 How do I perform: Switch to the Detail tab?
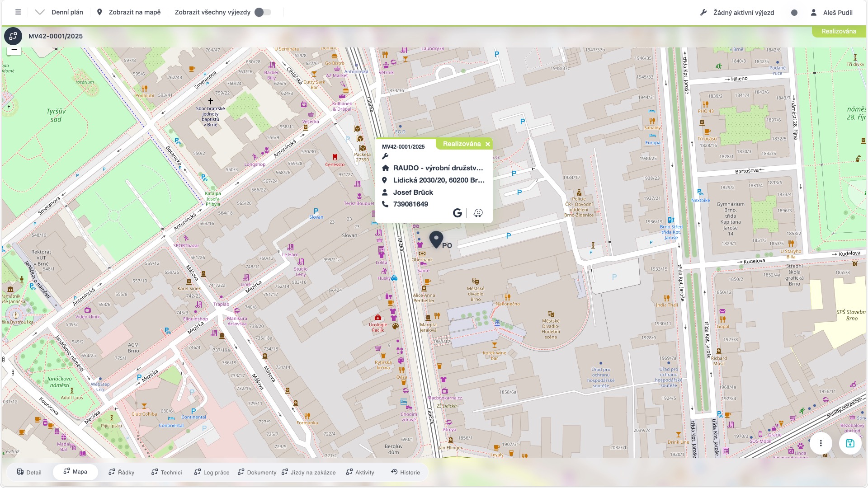[x=29, y=472]
